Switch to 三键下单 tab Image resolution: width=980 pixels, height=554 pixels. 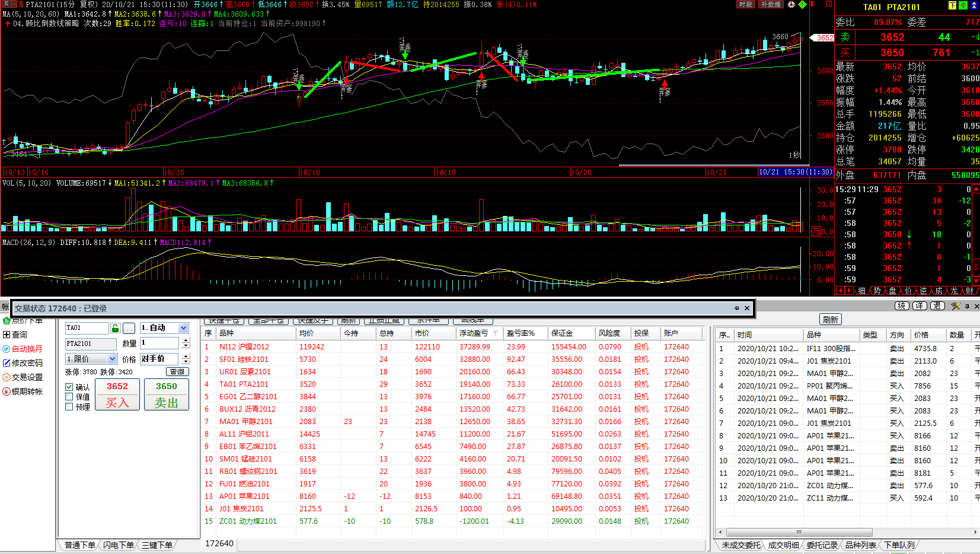point(157,545)
